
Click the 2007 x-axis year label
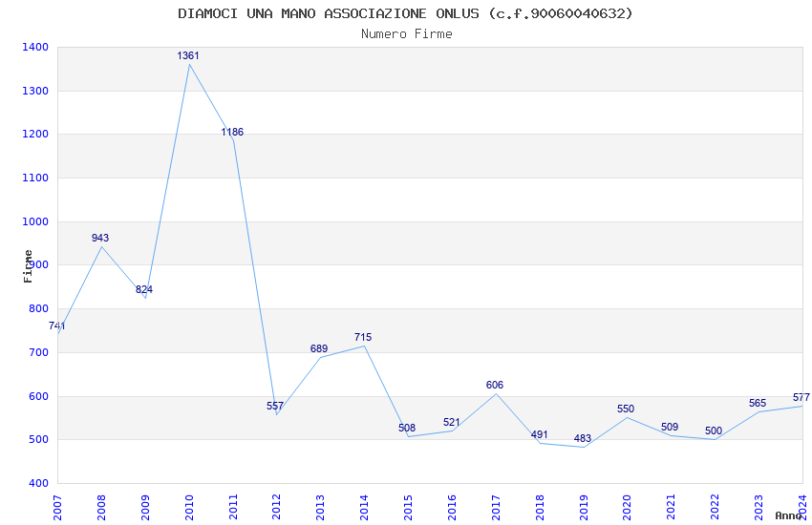point(57,508)
